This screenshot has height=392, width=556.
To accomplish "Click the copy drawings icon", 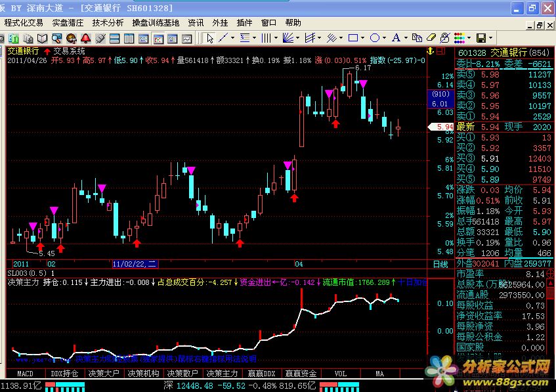I will [x=417, y=38].
